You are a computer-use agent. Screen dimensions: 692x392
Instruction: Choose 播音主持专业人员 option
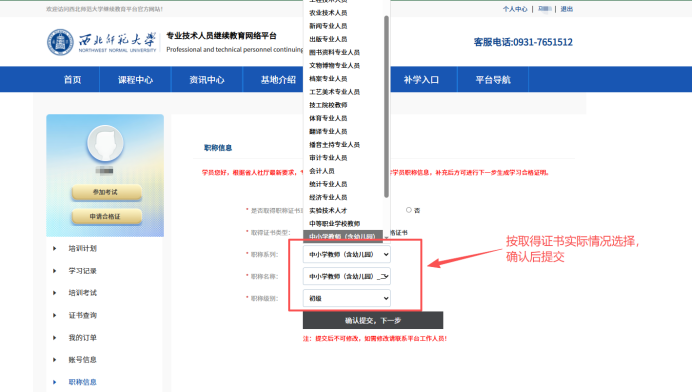[x=343, y=145]
